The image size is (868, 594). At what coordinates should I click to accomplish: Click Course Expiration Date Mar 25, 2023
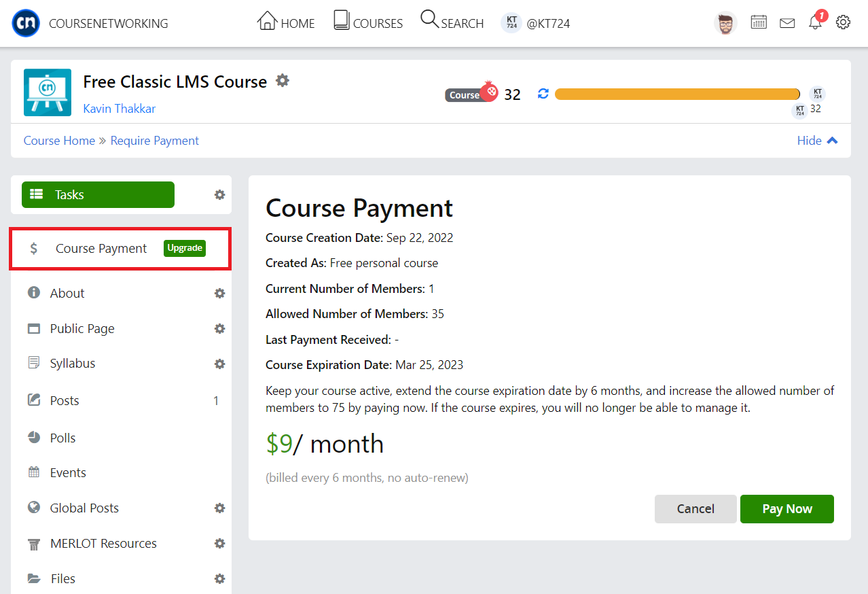(x=364, y=365)
